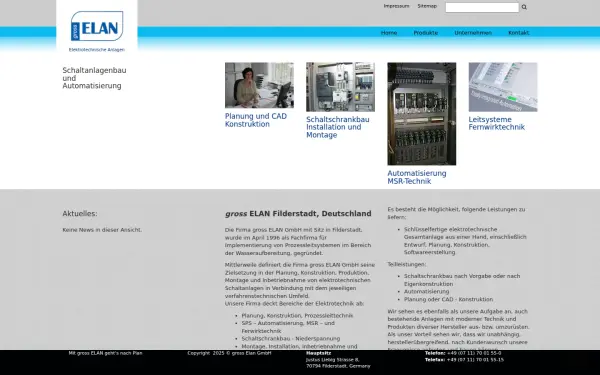The width and height of the screenshot is (600, 375).
Task: Go to Home in navigation
Action: pos(389,33)
